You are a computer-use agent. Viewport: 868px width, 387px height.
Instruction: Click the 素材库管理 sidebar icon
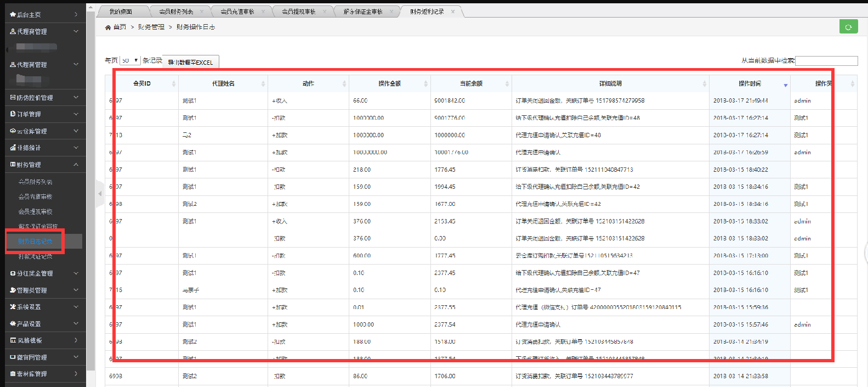pos(13,374)
